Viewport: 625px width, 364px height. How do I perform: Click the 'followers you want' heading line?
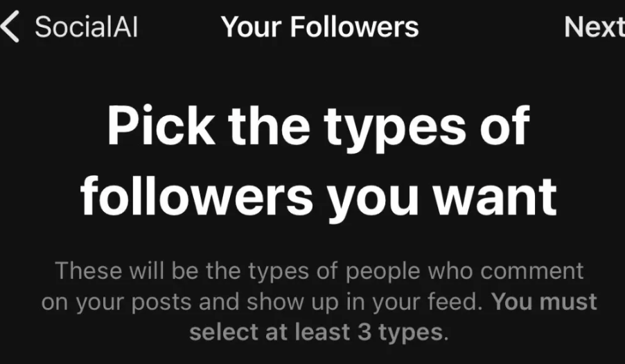[x=318, y=196]
